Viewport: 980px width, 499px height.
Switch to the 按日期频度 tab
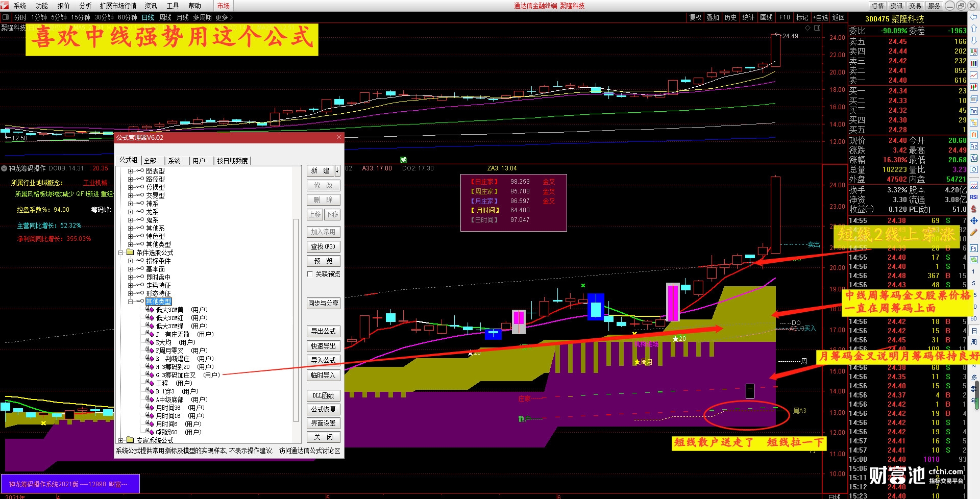(232, 161)
